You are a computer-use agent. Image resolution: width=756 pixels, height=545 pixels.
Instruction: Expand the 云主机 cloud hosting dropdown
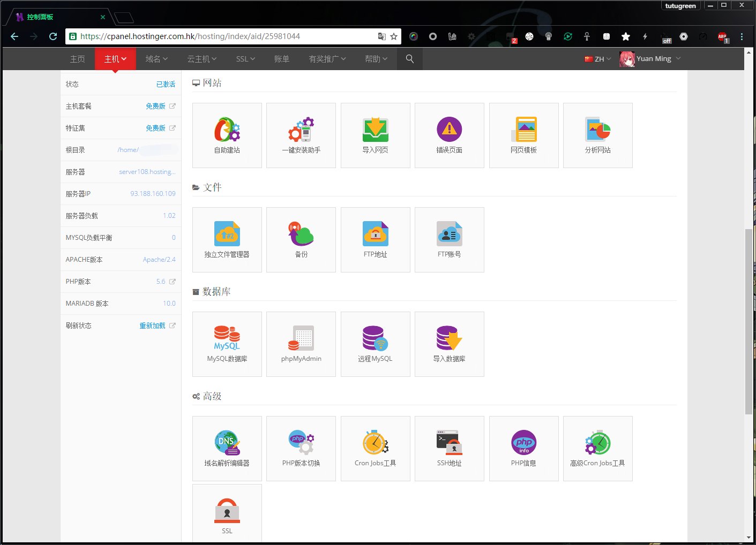202,59
